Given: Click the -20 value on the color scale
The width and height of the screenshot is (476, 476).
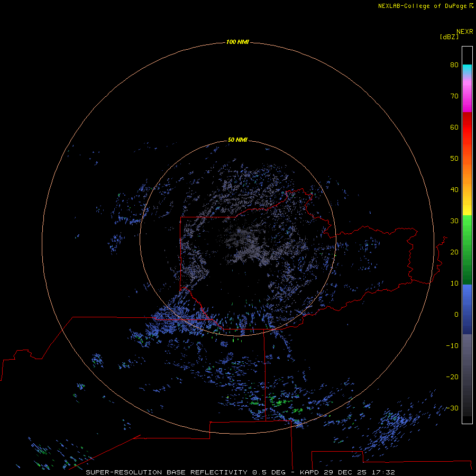Looking at the screenshot, I should point(452,377).
